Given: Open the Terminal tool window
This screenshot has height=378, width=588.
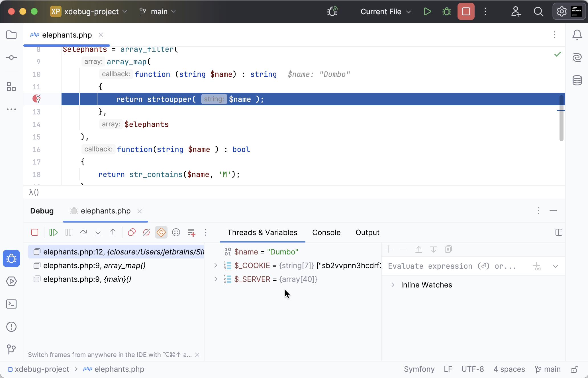Looking at the screenshot, I should tap(11, 304).
